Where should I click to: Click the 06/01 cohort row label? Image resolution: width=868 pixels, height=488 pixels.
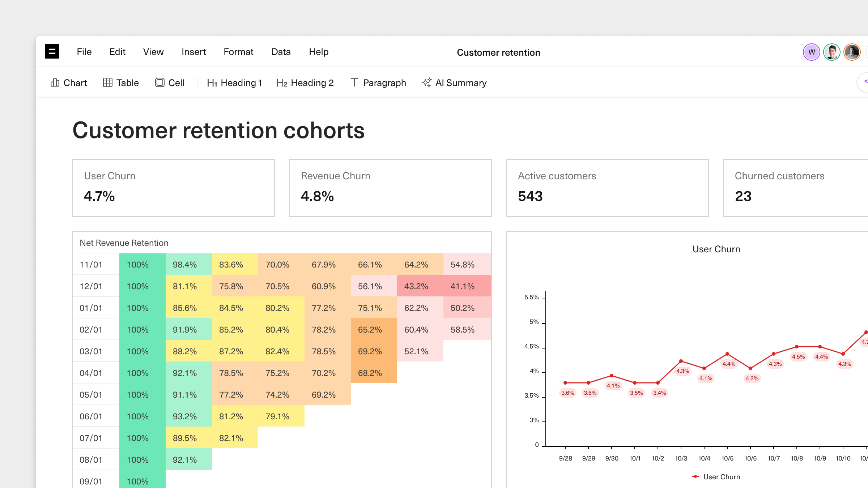pos(91,416)
